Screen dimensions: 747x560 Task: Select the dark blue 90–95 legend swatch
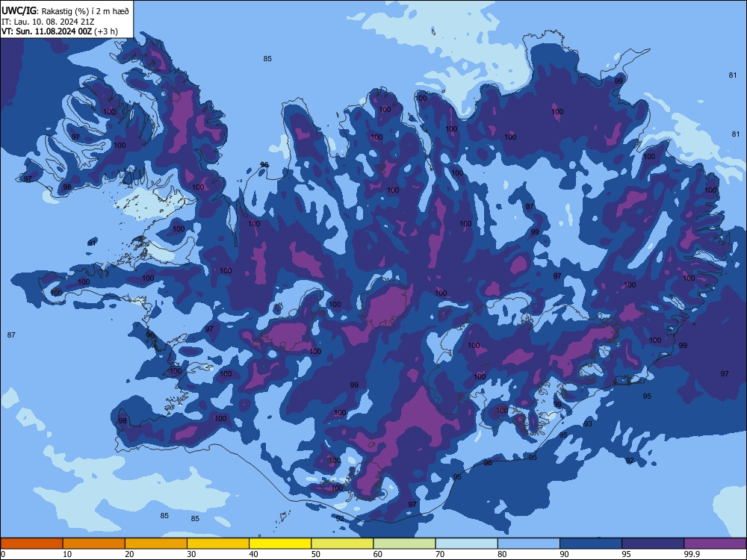pos(591,544)
